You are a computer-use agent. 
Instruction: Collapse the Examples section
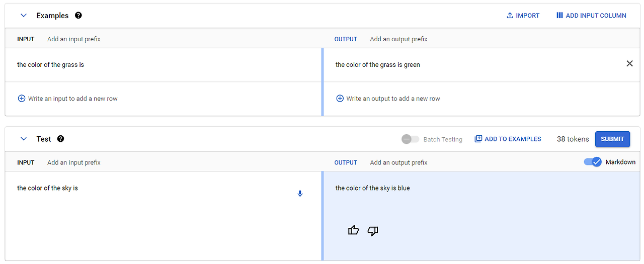pyautogui.click(x=23, y=16)
